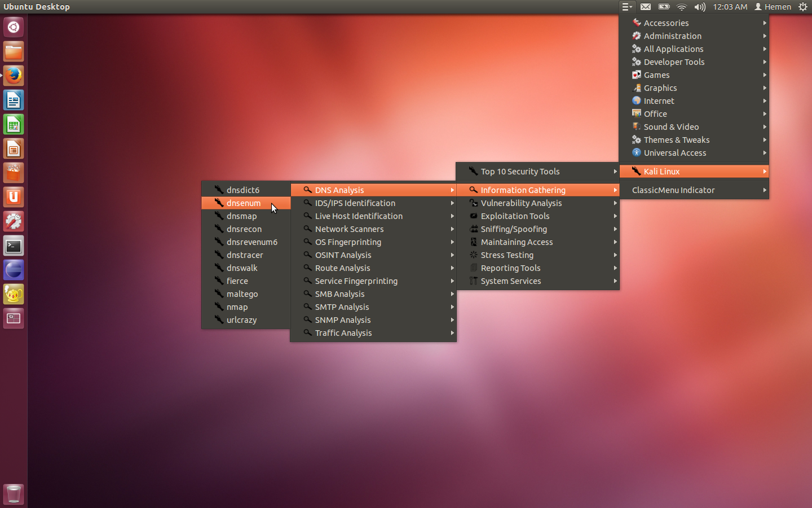Open a Terminal from the launcher
The height and width of the screenshot is (508, 812).
[x=14, y=246]
